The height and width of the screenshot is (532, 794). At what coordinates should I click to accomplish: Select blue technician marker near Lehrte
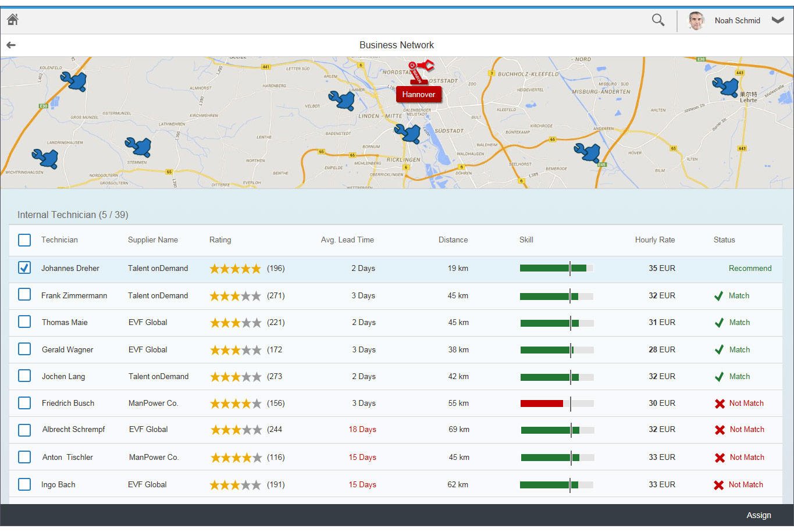tap(725, 87)
